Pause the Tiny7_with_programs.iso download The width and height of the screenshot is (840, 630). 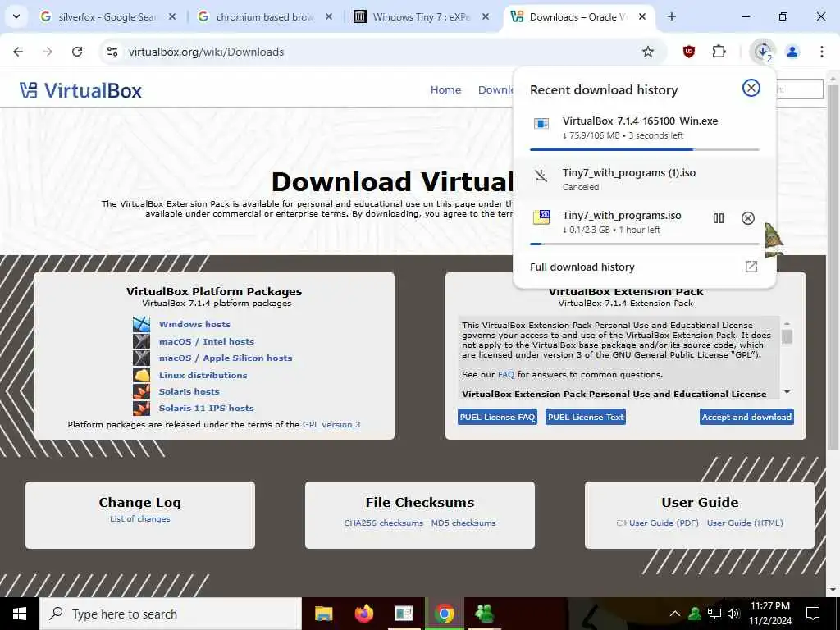719,218
